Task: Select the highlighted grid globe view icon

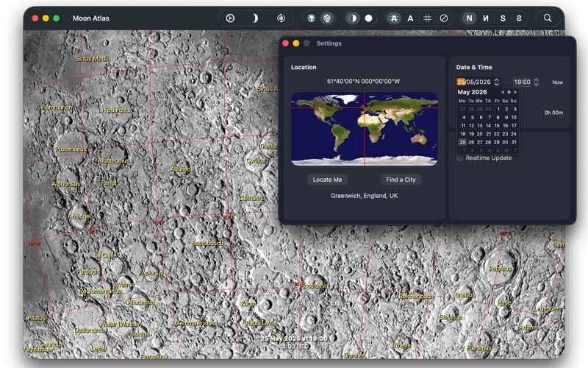Action: pyautogui.click(x=327, y=18)
